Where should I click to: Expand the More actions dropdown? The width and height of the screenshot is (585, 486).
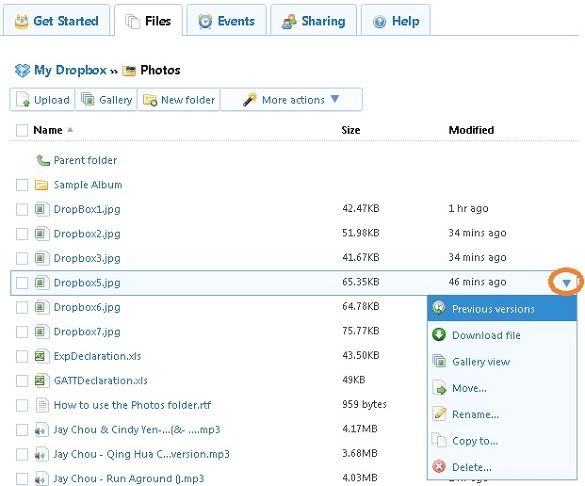pyautogui.click(x=291, y=100)
